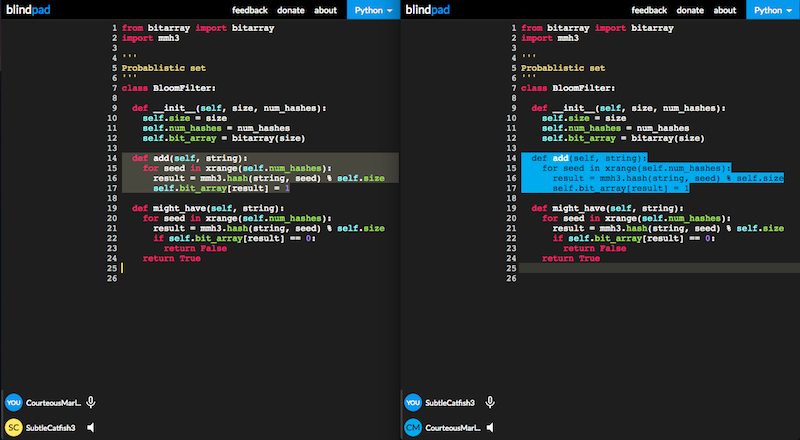Viewport: 800px width, 440px height.
Task: Click 'Probabilistic set' text in right editor
Action: tap(563, 68)
